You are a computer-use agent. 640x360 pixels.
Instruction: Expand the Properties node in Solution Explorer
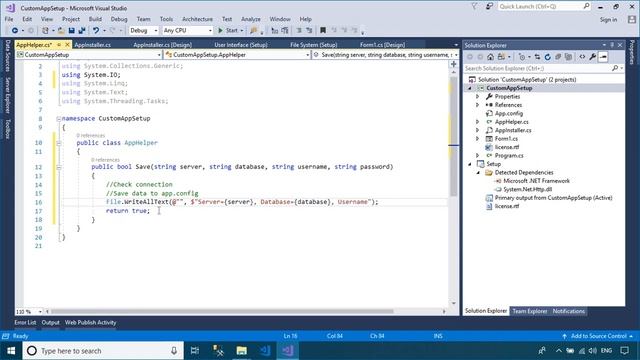pos(478,97)
